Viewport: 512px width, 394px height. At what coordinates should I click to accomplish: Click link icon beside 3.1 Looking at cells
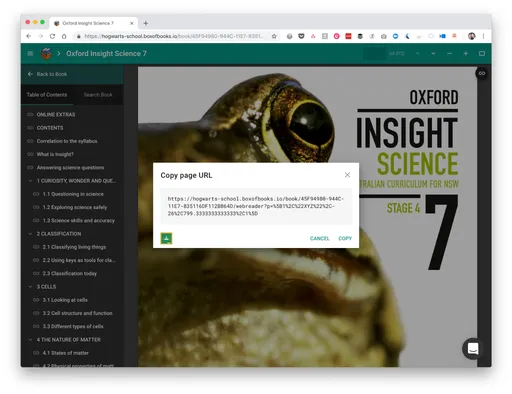coord(36,300)
